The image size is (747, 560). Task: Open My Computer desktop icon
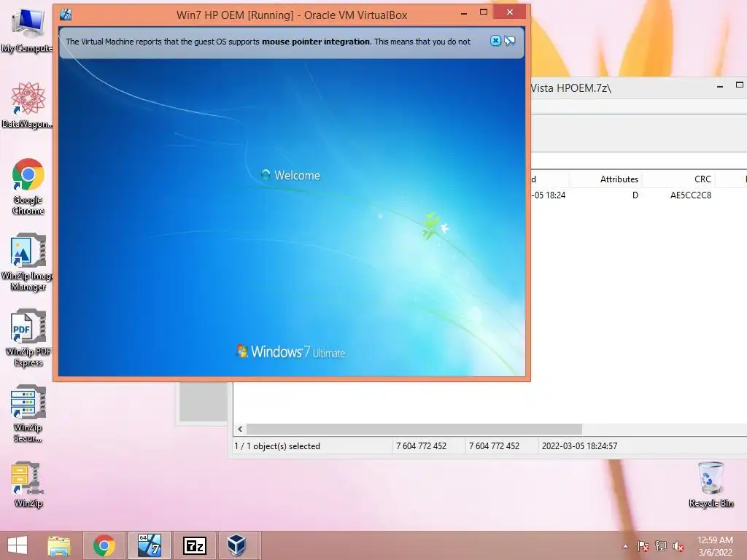[27, 31]
